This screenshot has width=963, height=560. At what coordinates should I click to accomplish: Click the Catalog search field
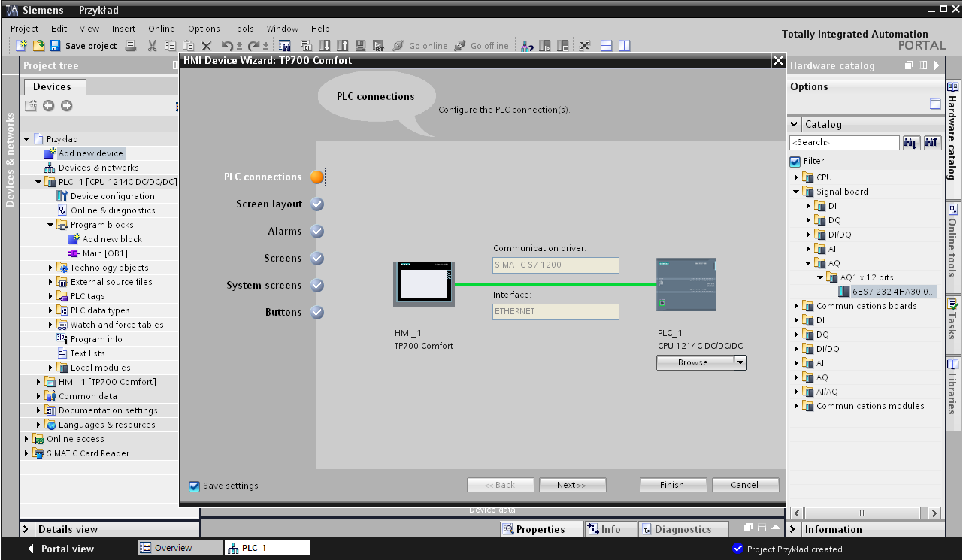tap(844, 142)
